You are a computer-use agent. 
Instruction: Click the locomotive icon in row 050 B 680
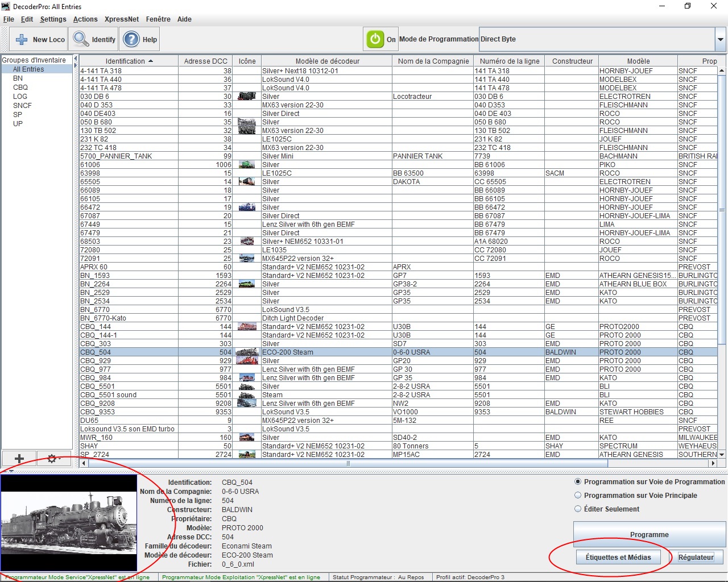coord(247,122)
